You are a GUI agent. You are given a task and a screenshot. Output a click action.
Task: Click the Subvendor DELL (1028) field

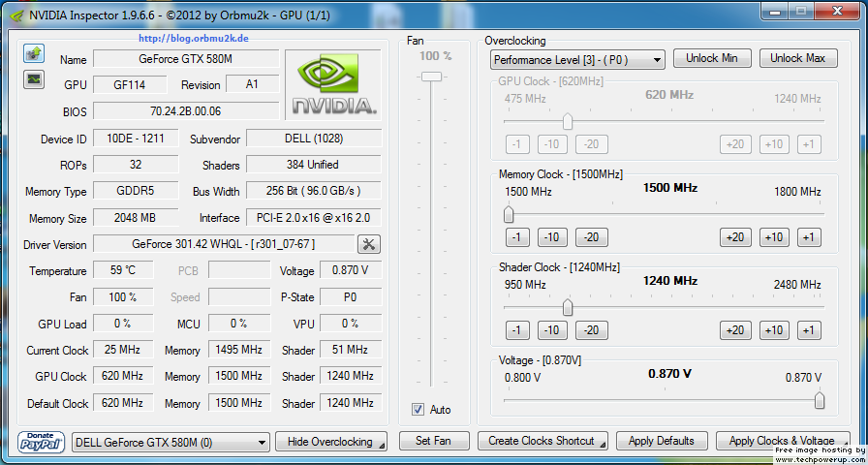tap(314, 138)
